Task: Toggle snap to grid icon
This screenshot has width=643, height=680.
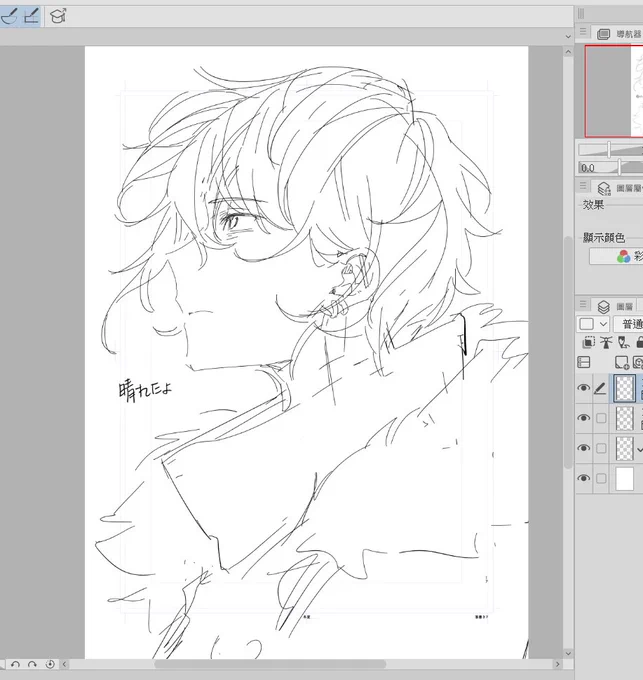Action: pyautogui.click(x=31, y=16)
